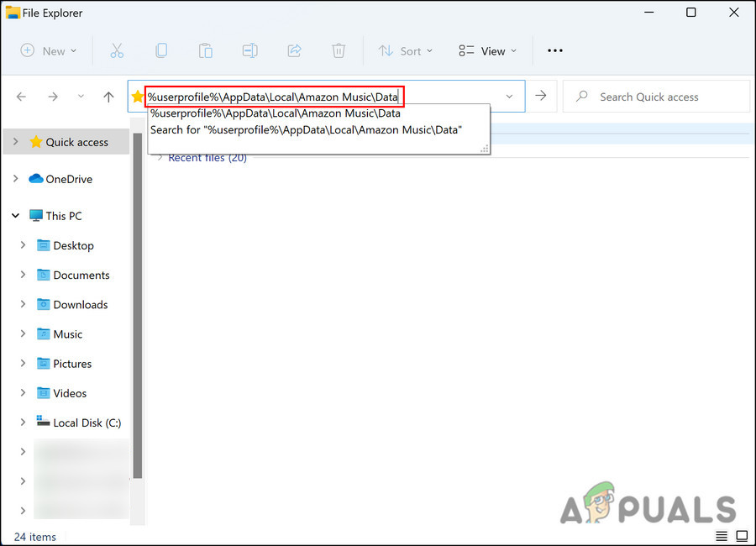Click the Delete trash icon
756x546 pixels.
339,50
